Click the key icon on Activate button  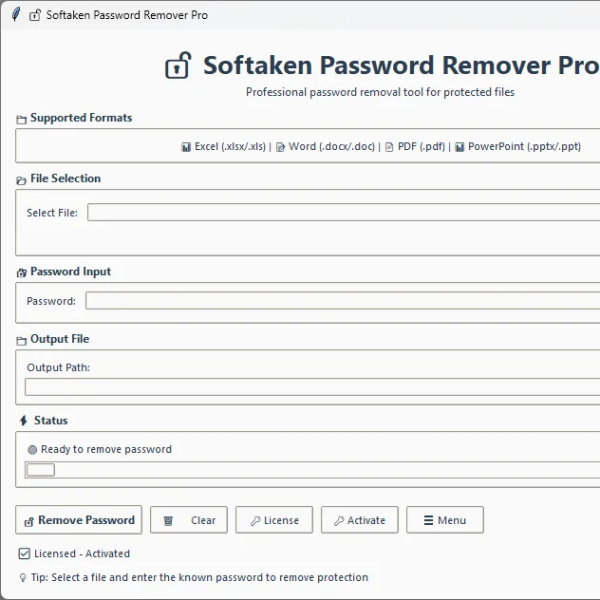coord(339,520)
